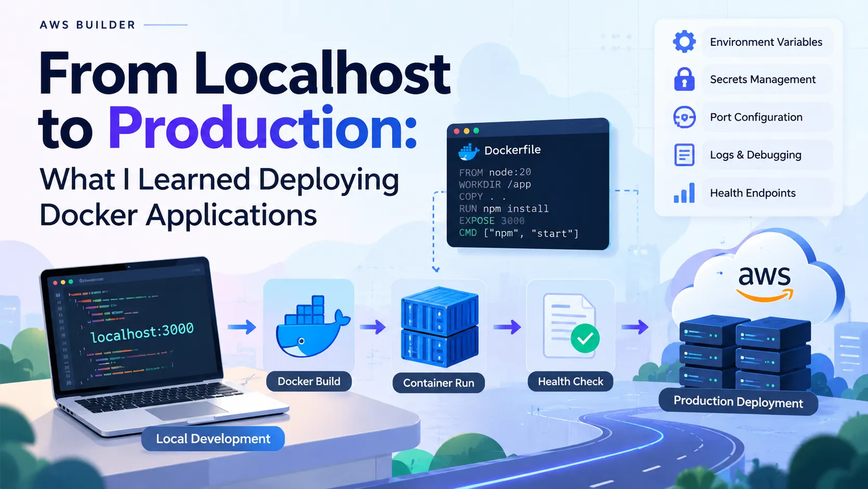Click the Logs & Debugging label
Viewport: 868px width, 489px height.
tap(755, 155)
